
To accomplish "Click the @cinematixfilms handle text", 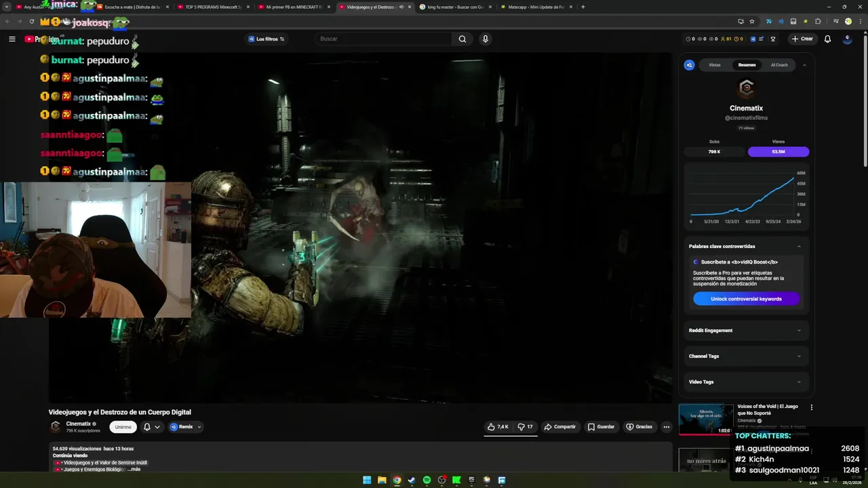I will pos(746,118).
